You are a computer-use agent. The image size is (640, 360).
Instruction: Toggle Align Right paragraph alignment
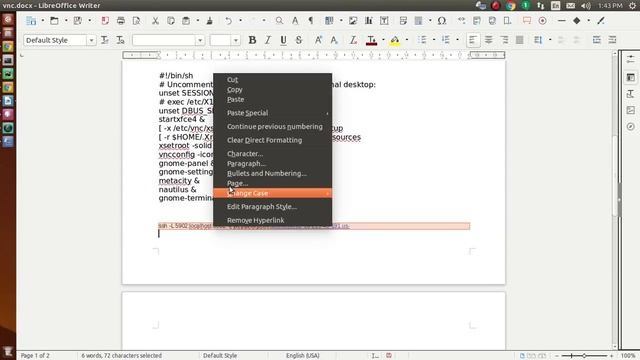504,40
